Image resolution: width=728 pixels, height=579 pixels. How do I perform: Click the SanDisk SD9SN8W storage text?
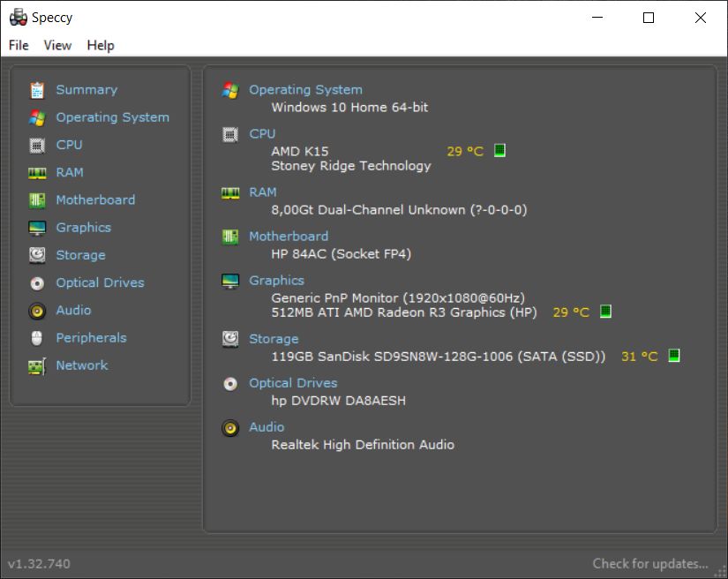439,357
